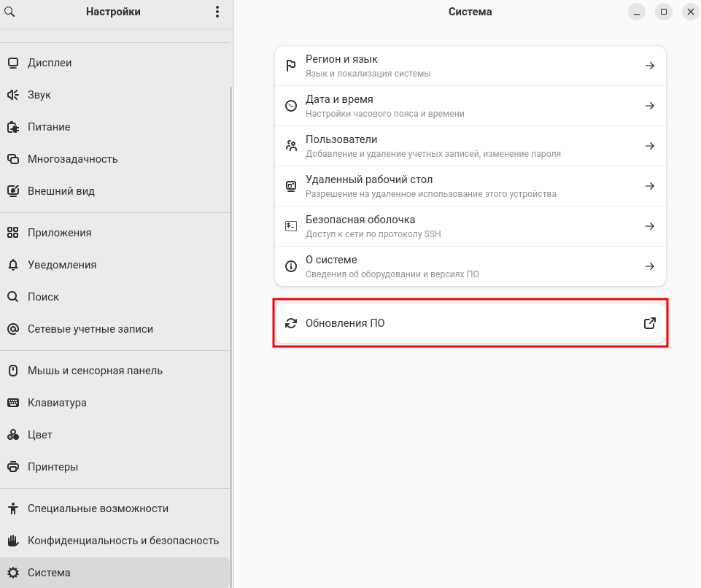The image size is (701, 588).
Task: Expand Регион и язык arrow
Action: 649,66
